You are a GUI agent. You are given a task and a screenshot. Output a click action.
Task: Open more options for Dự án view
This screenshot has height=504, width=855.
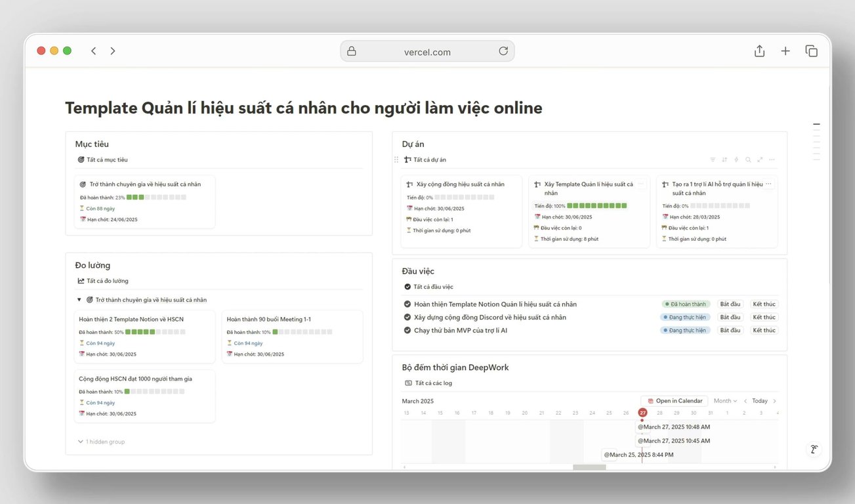tap(772, 159)
